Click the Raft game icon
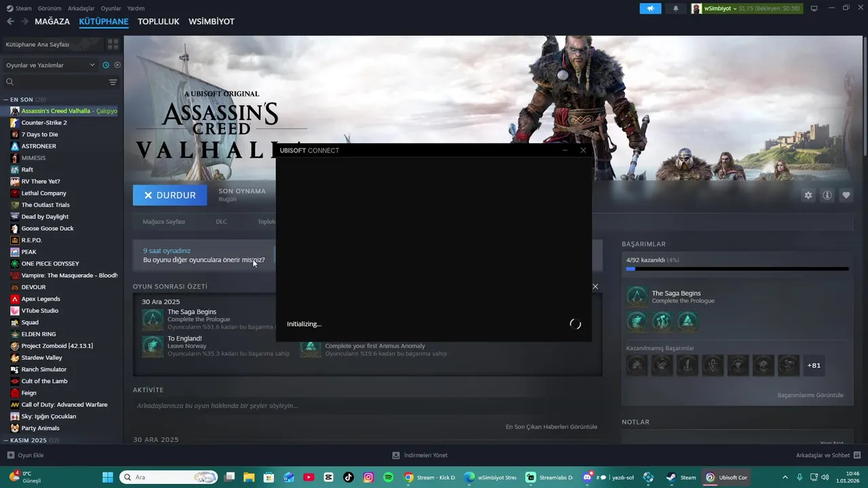868x488 pixels. click(15, 169)
